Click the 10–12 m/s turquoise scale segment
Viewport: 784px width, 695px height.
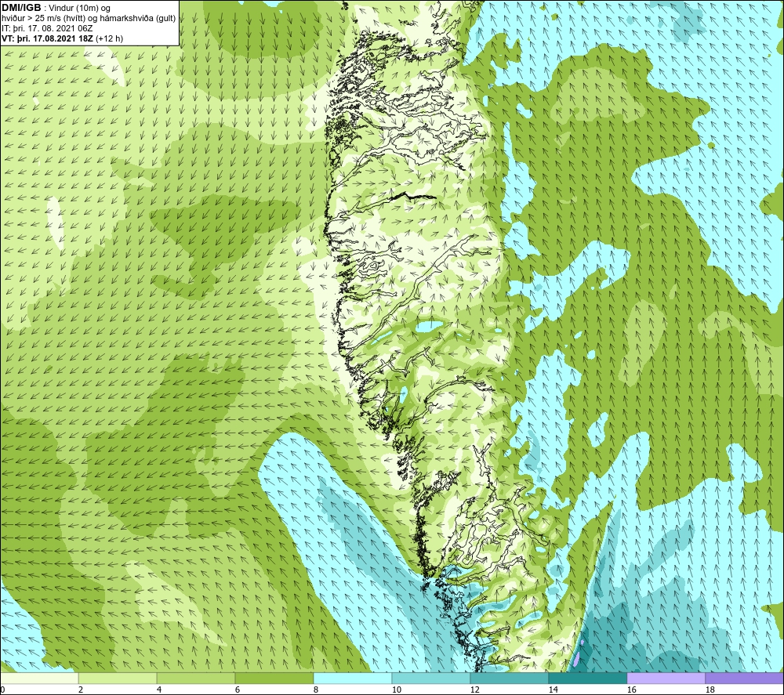tap(431, 679)
